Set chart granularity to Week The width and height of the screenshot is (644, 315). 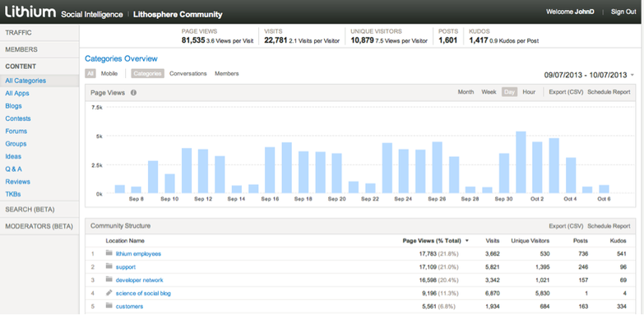pyautogui.click(x=489, y=92)
